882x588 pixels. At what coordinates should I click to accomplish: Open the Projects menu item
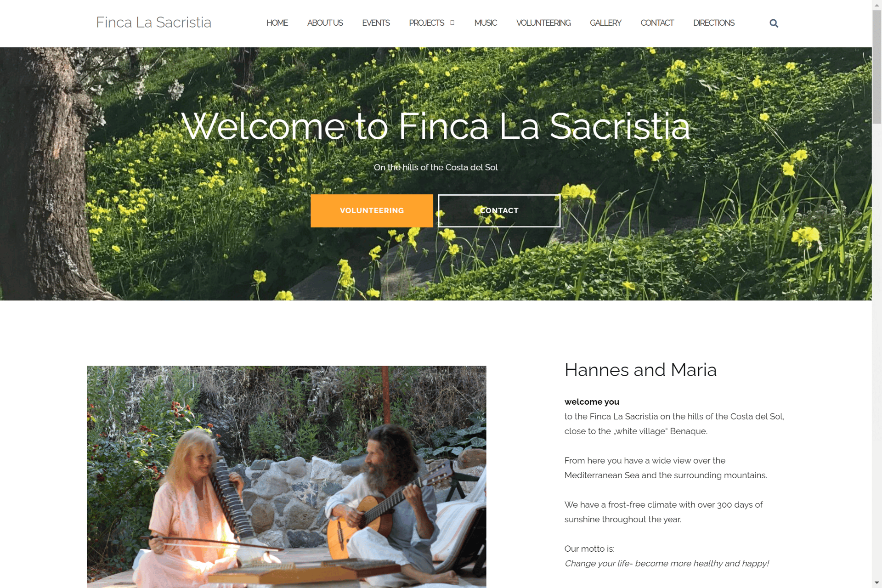coord(426,23)
